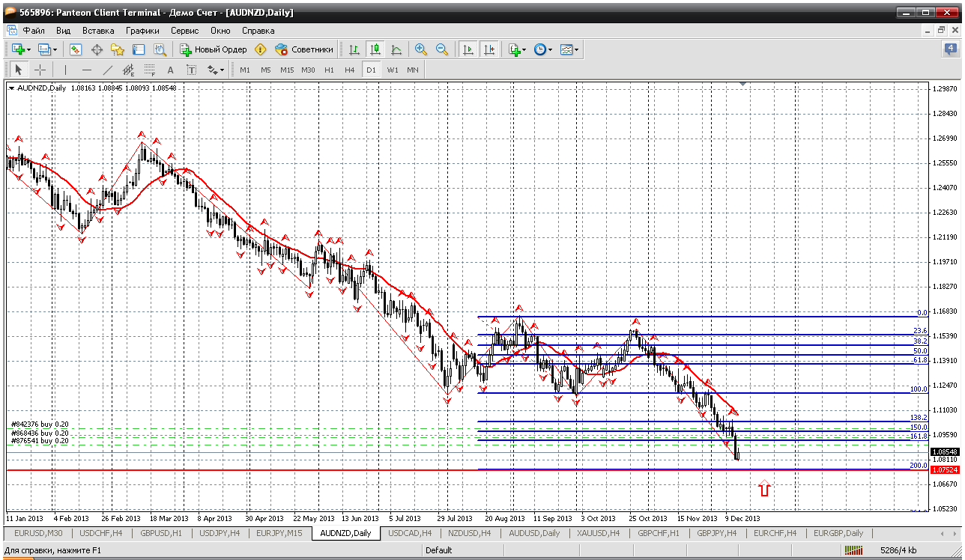Toggle chart auto scroll
The width and height of the screenshot is (965, 560).
coord(468,49)
